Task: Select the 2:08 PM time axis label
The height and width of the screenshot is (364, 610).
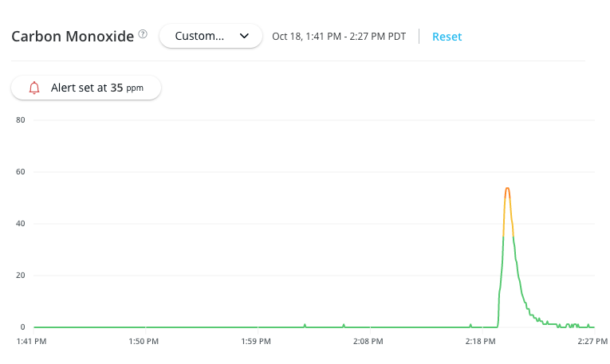Action: tap(368, 341)
